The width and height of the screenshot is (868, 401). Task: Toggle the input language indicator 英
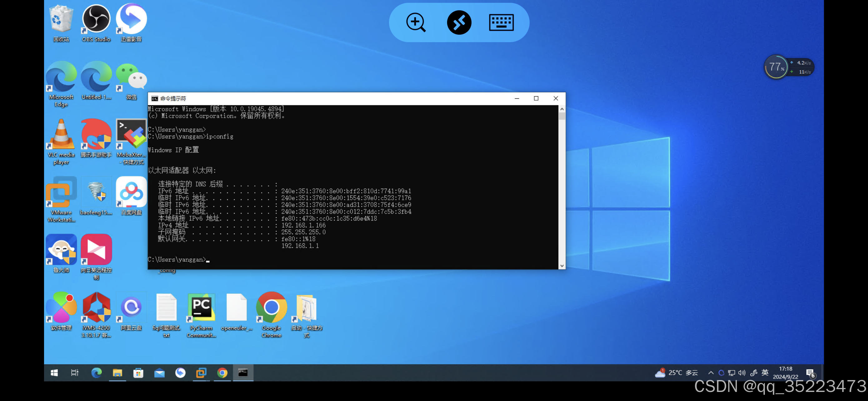[x=765, y=373]
